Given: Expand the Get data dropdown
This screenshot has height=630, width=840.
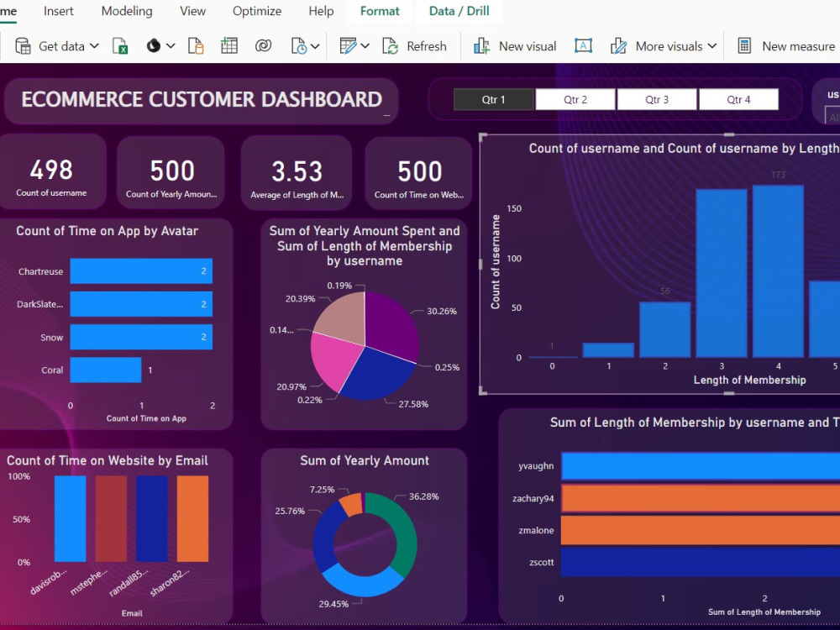Looking at the screenshot, I should tap(94, 46).
